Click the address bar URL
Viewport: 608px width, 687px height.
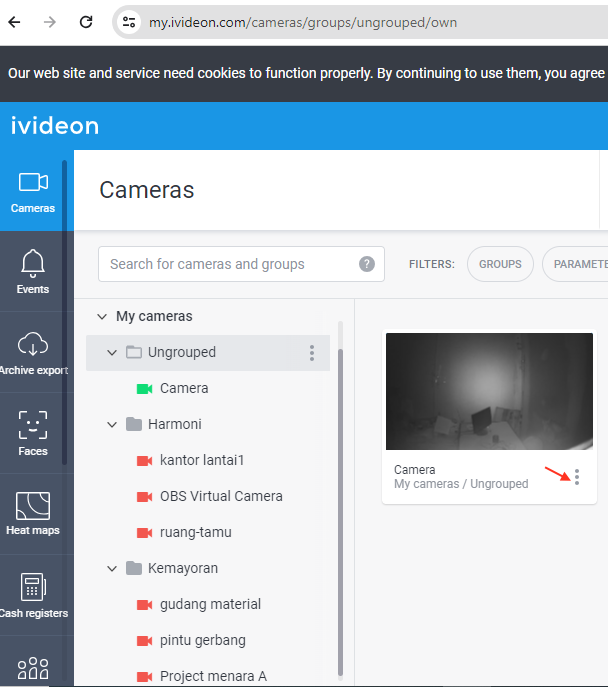tap(303, 22)
